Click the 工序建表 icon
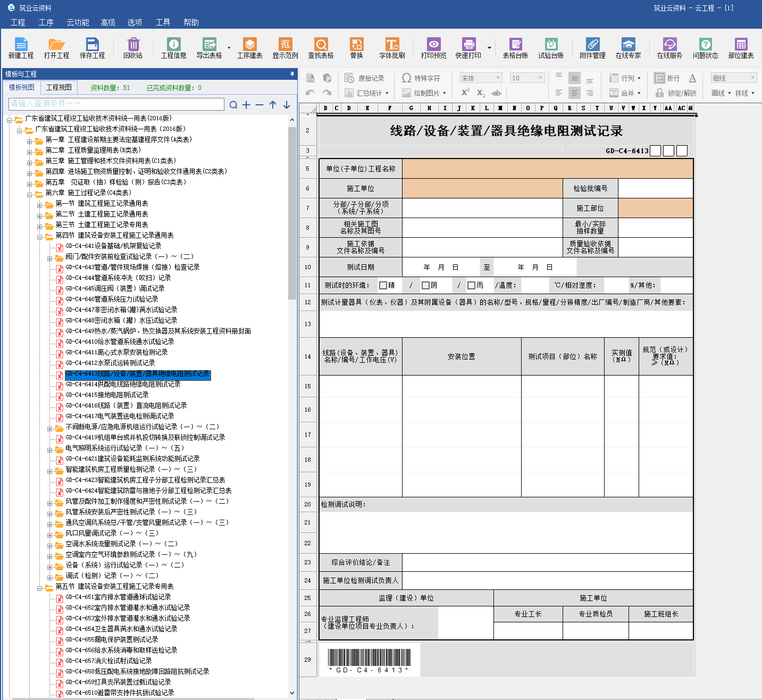 249,48
